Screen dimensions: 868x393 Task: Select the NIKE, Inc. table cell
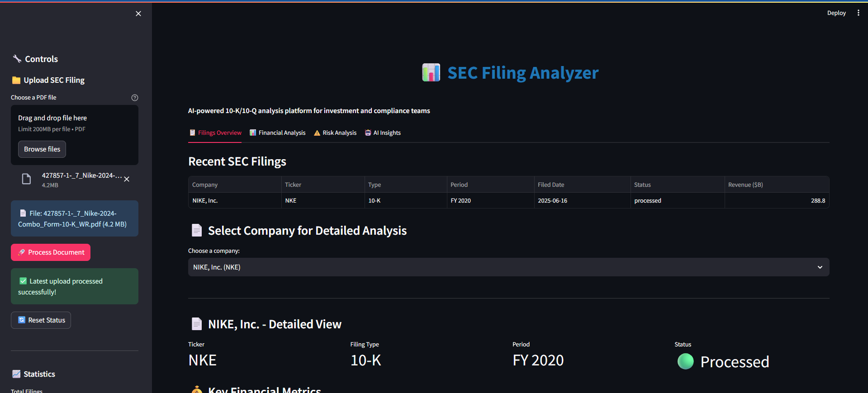point(235,201)
